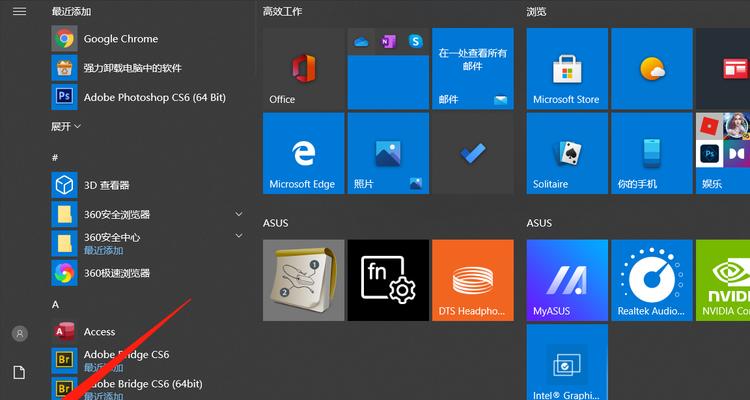Open the hamburger menu at top-left
Viewport: 750px width, 400px height.
(20, 11)
